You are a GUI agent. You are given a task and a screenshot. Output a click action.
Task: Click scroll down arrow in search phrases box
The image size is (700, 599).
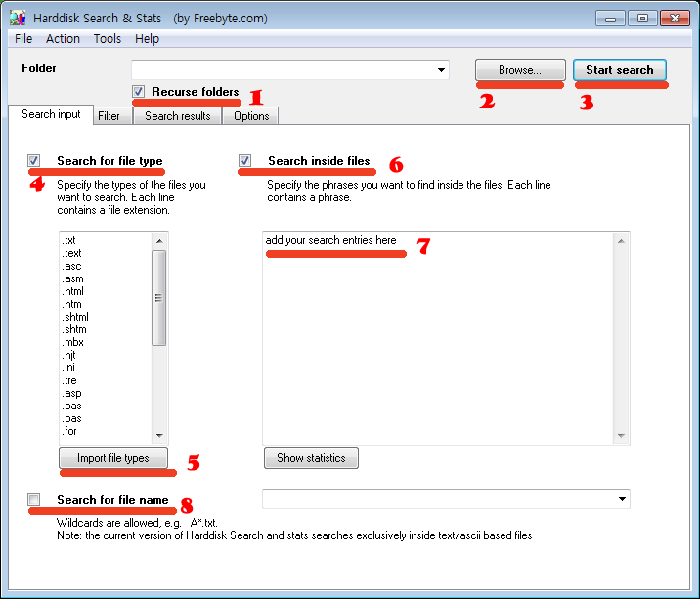tap(621, 435)
